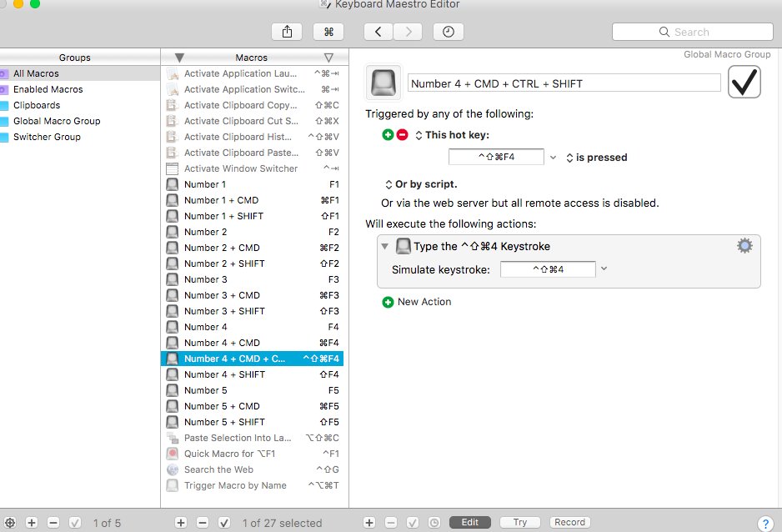Add an action with bottom plus button
This screenshot has height=532, width=782.
click(x=369, y=523)
